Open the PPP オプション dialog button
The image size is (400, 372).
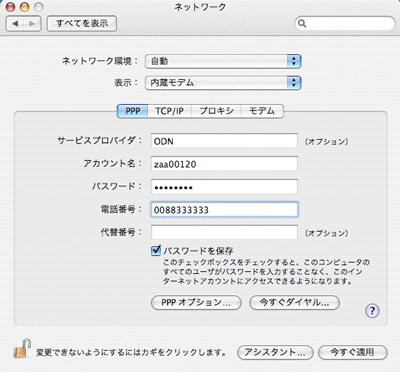[x=196, y=303]
